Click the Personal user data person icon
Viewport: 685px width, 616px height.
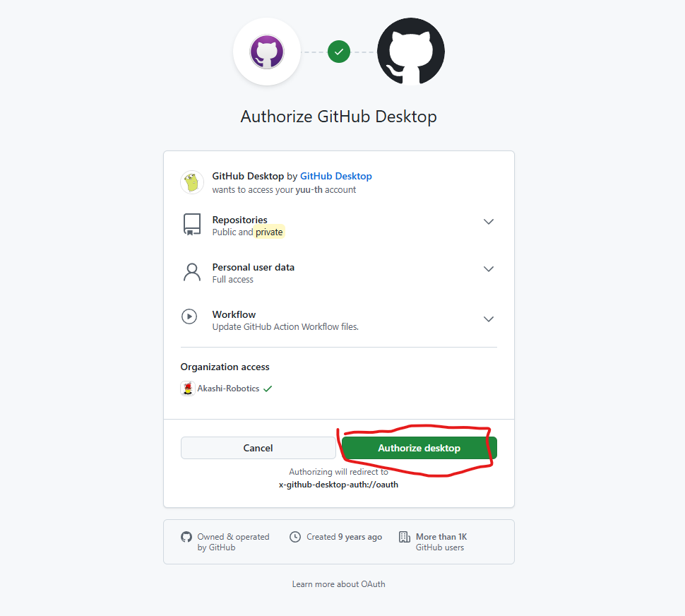click(x=192, y=272)
